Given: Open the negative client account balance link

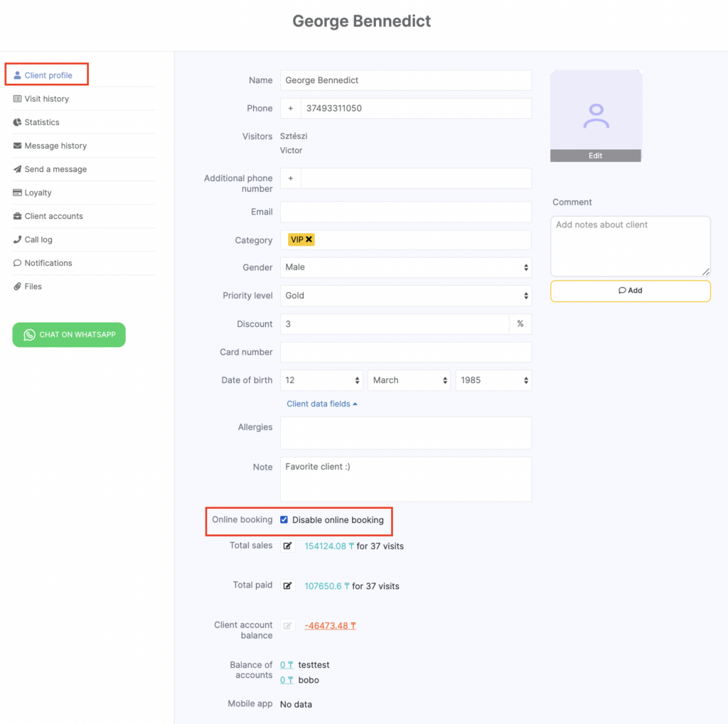Looking at the screenshot, I should 330,626.
